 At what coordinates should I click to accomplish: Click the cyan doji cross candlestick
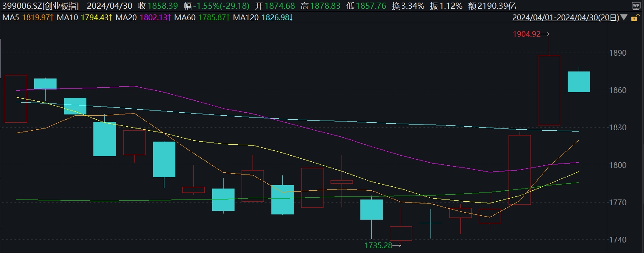click(431, 223)
